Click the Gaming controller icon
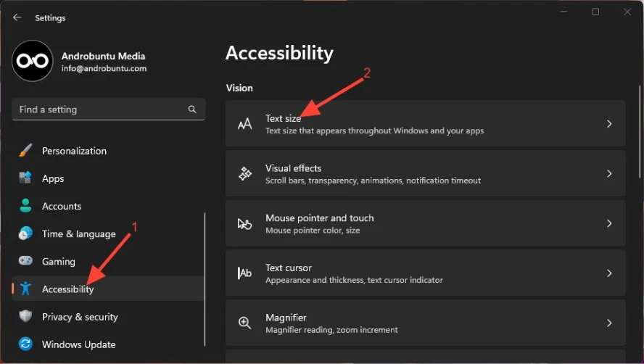This screenshot has height=364, width=644. [25, 261]
